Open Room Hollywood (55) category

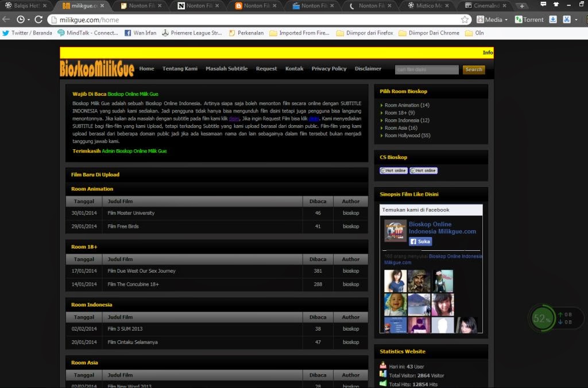pos(407,135)
